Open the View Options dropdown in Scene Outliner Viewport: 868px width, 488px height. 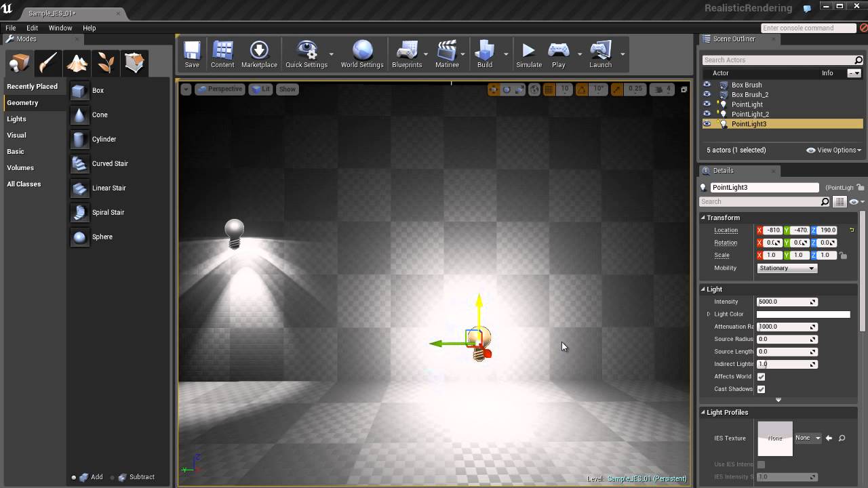(x=834, y=150)
